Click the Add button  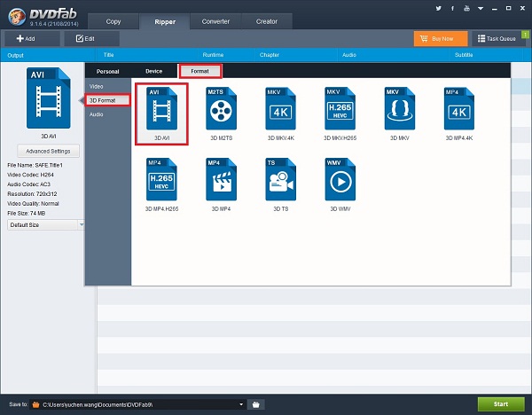32,39
